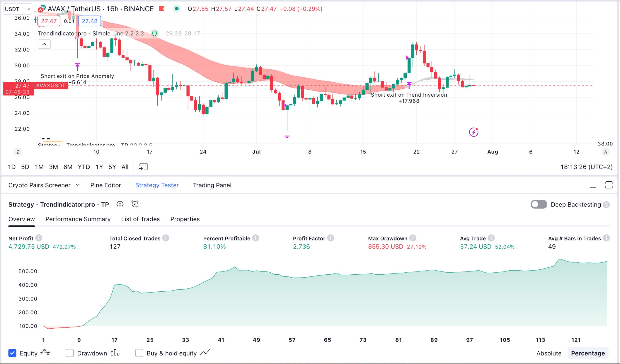Expand the Crypto Pairs Screener dropdown
The width and height of the screenshot is (620, 364).
pyautogui.click(x=78, y=185)
